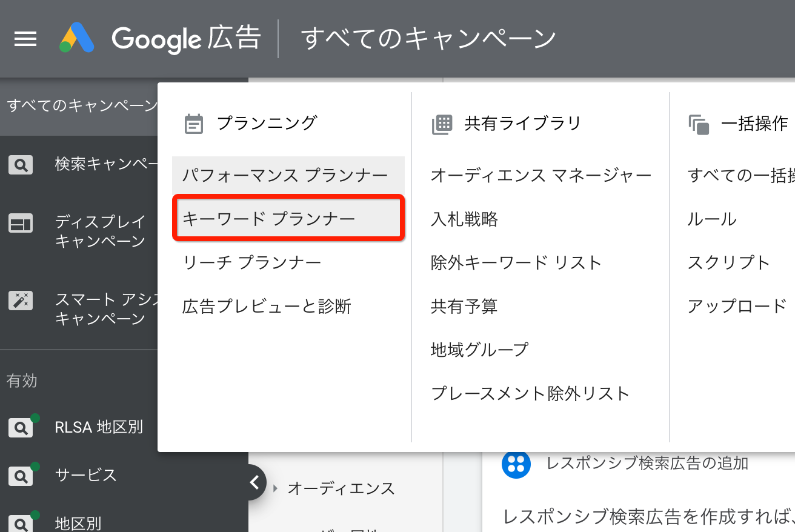
Task: Click レスポンシブ検索広告の追加 recommendation title
Action: click(x=647, y=464)
